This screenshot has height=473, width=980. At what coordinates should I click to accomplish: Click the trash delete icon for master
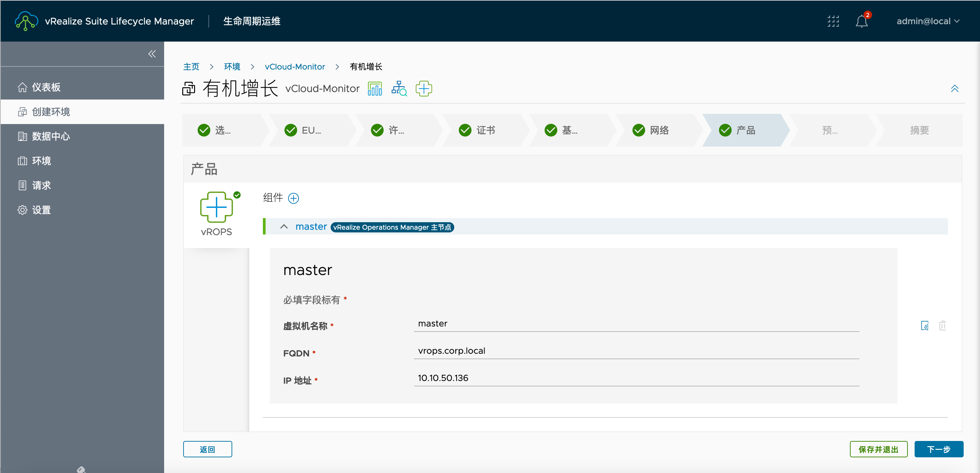(x=942, y=326)
